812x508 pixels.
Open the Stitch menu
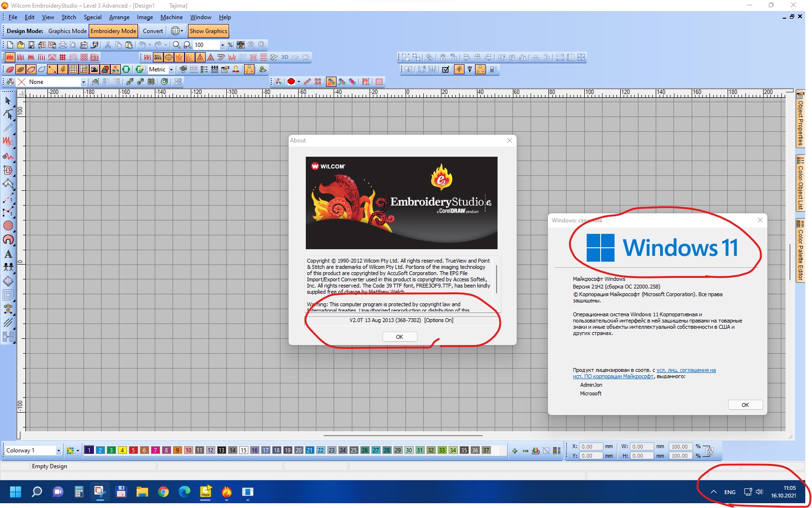[x=69, y=17]
